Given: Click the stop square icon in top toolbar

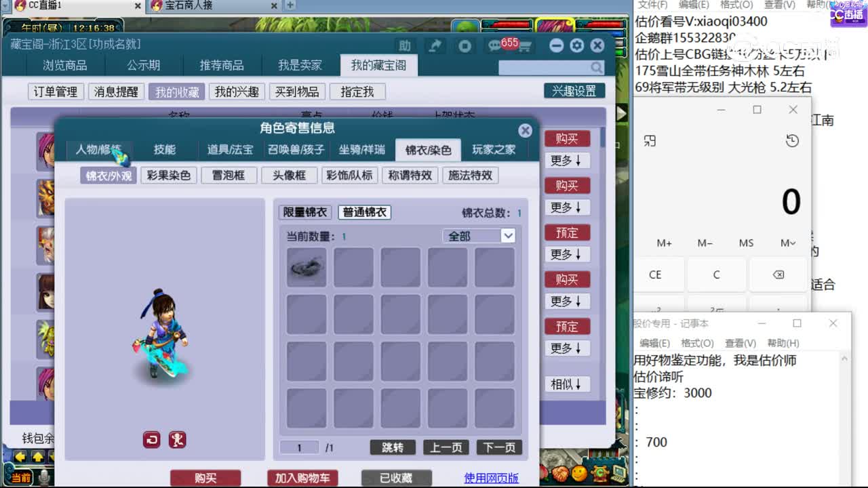Looking at the screenshot, I should (x=465, y=46).
